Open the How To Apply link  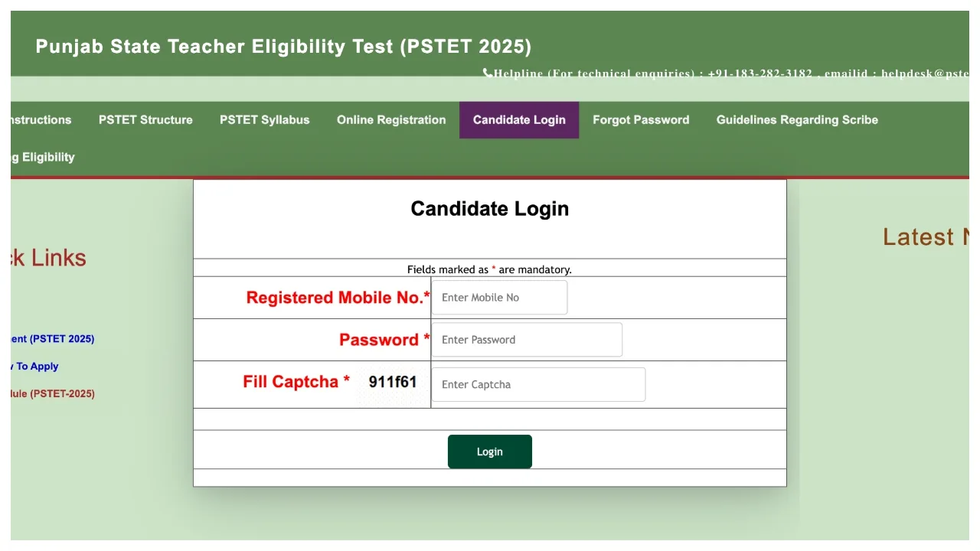point(29,366)
